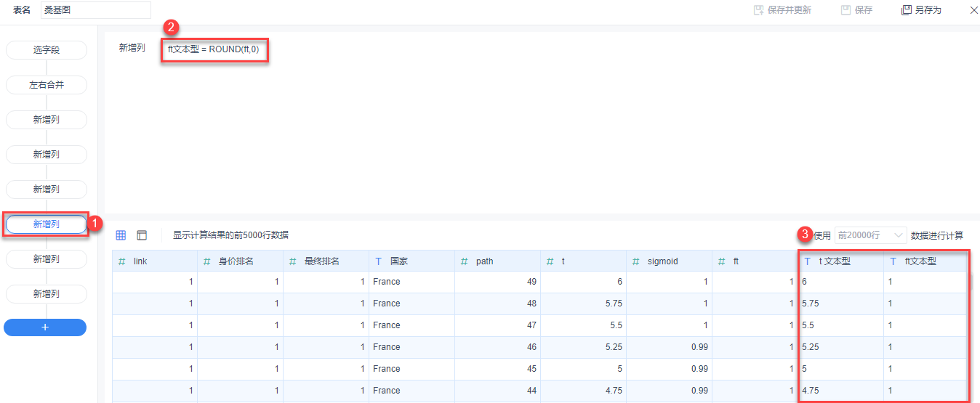
Task: Click the ft文本型 column header
Action: (925, 261)
